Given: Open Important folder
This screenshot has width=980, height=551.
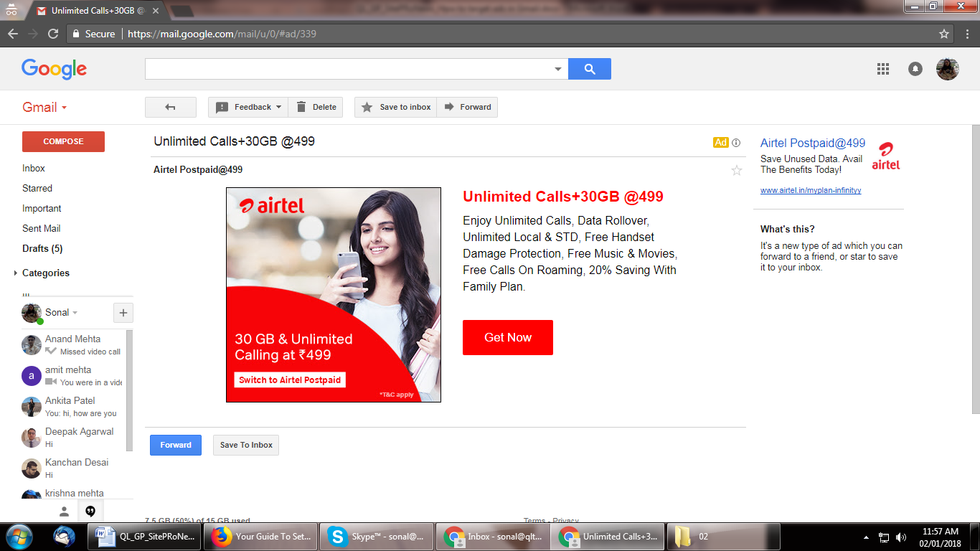Looking at the screenshot, I should pyautogui.click(x=42, y=209).
